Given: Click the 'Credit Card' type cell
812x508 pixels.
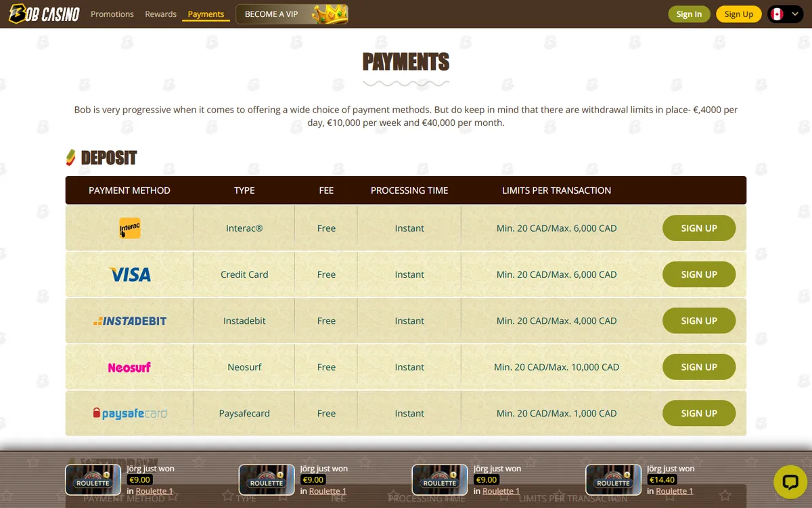Looking at the screenshot, I should [244, 274].
